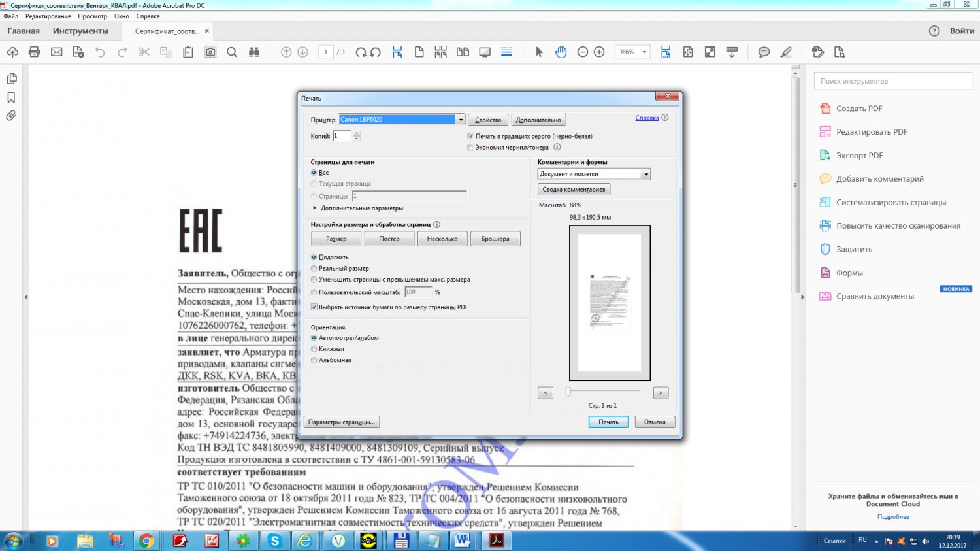Click the printer icon in Acrobat toolbar

pos(35,52)
